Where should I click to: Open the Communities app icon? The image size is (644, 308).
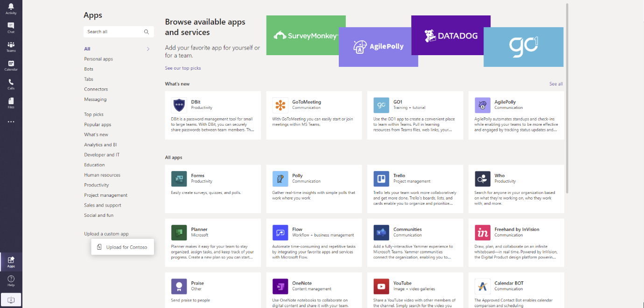381,233
